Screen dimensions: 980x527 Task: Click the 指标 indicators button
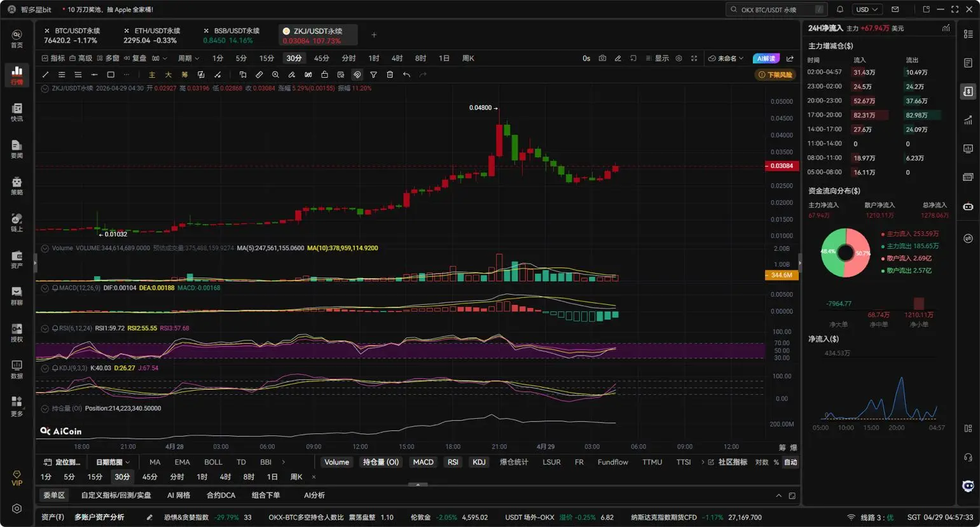[x=53, y=58]
